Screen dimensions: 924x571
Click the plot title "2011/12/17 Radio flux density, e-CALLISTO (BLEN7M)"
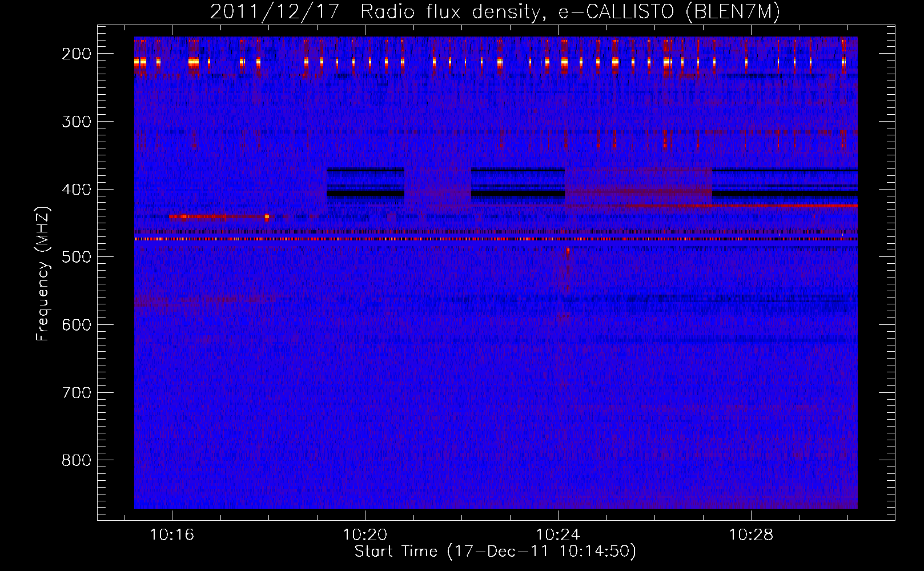click(x=495, y=12)
